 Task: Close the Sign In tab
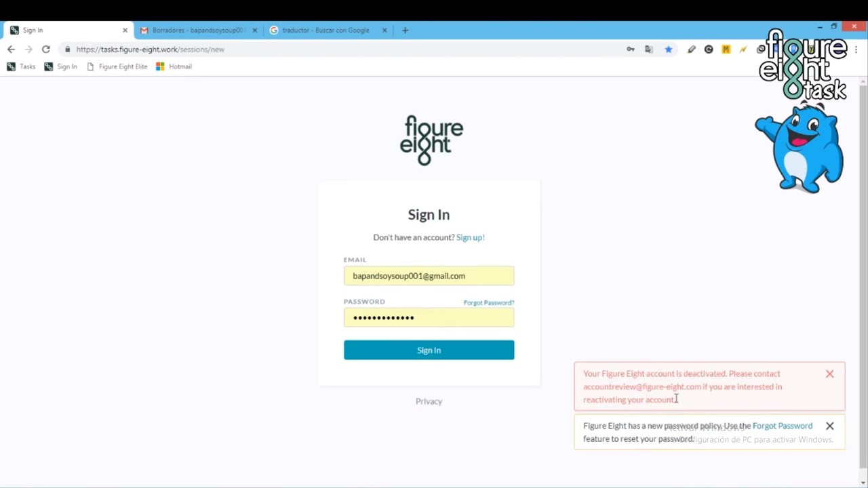[125, 30]
